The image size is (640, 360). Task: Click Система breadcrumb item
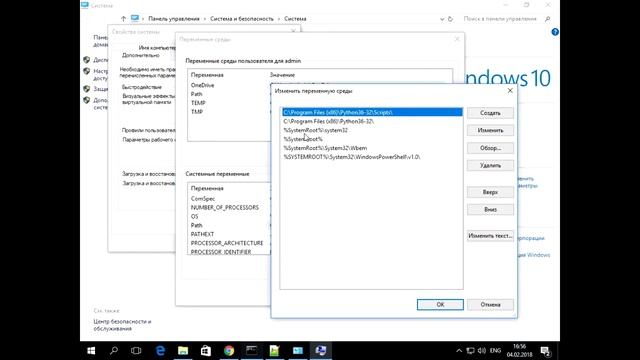(295, 19)
